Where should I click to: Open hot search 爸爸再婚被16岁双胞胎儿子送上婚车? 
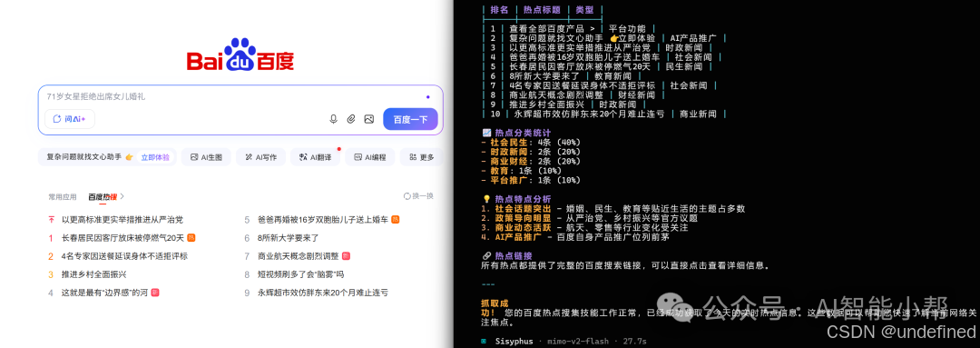pyautogui.click(x=323, y=220)
